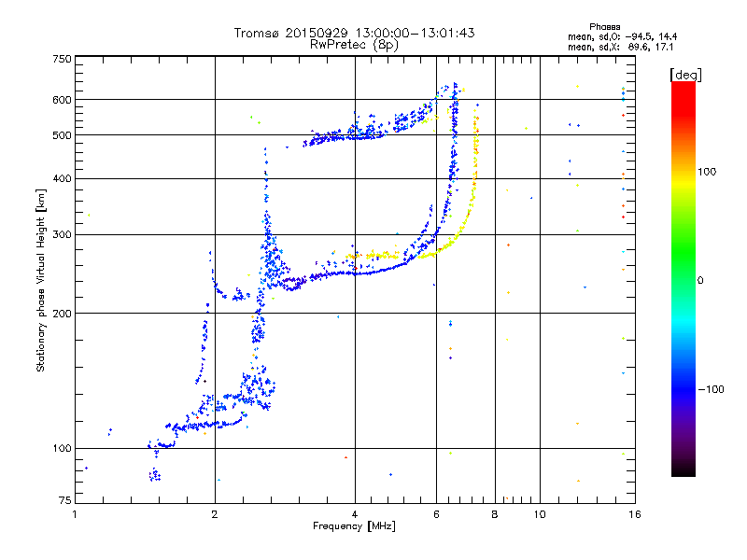Click the 'Frequency [MHz]' axis title
Viewport: 747px width, 560px height.
click(x=354, y=526)
